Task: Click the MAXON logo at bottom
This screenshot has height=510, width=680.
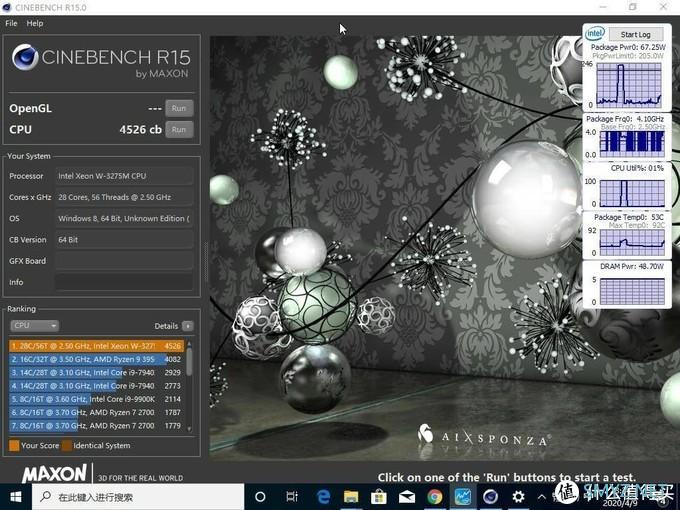Action: click(55, 474)
